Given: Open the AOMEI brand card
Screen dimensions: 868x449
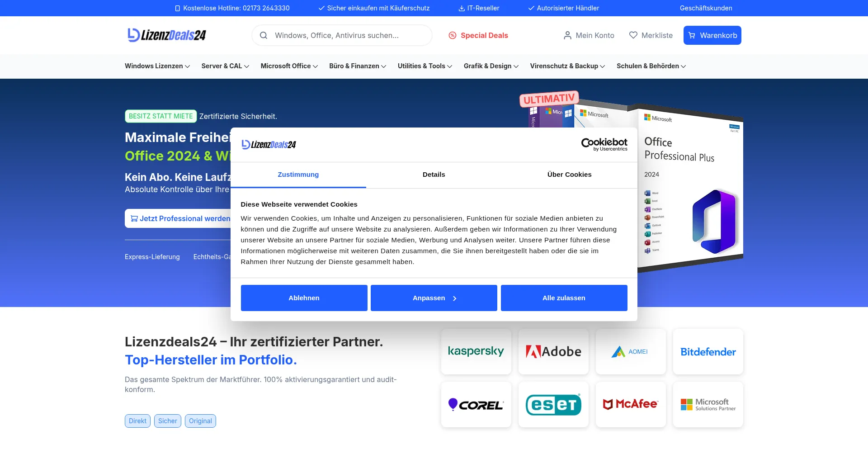Looking at the screenshot, I should [631, 351].
